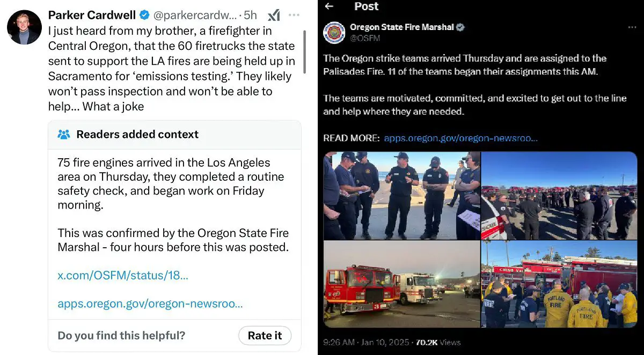Click the verified badge by Oregon State Fire Marshal
The width and height of the screenshot is (644, 355).
(x=460, y=27)
